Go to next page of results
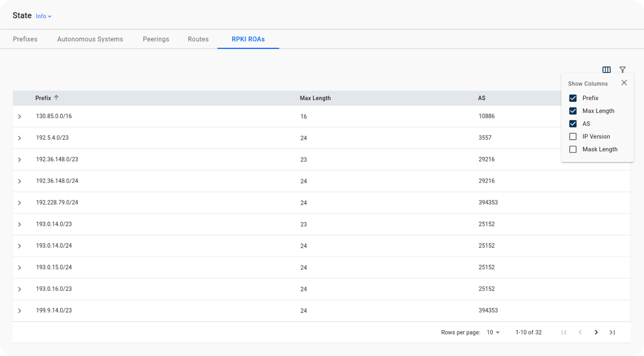Screen dimensions: 644x356 click(596, 333)
